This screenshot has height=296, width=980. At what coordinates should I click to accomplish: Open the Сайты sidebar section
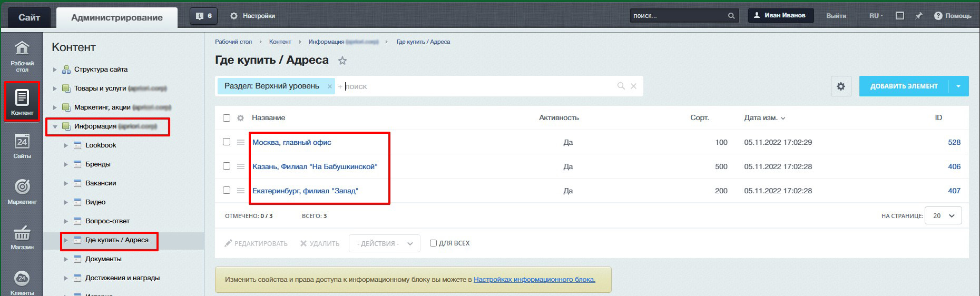coord(22,146)
